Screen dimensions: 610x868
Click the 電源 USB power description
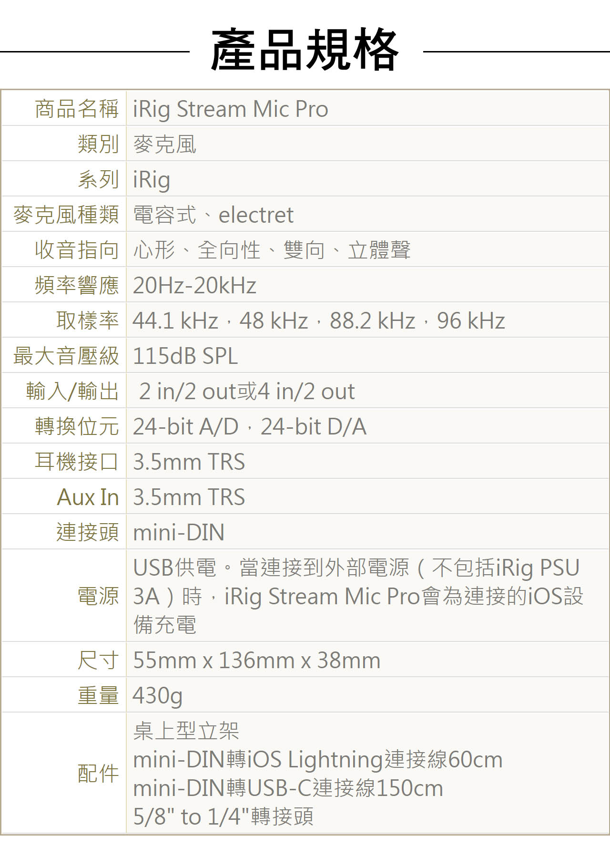pyautogui.click(x=358, y=596)
